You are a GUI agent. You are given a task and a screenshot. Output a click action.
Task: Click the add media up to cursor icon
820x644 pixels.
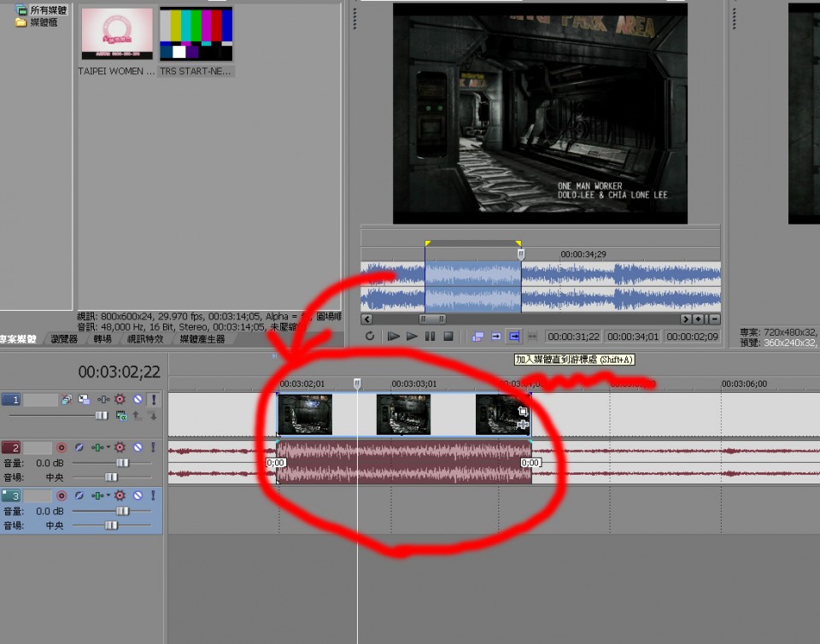coord(514,337)
